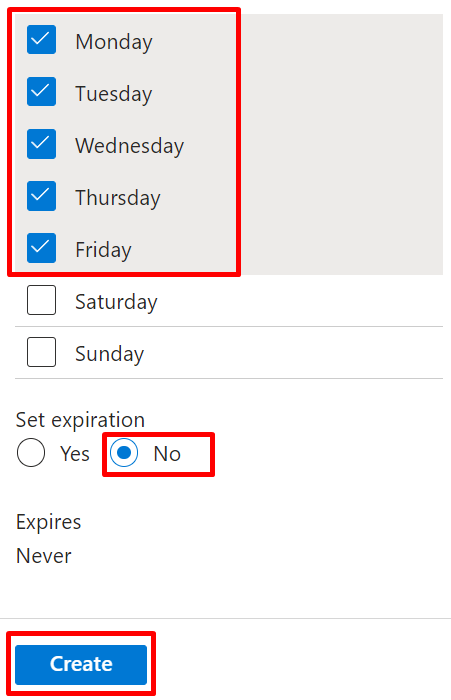This screenshot has height=700, width=451.
Task: Click the Friday text label
Action: pos(103,250)
